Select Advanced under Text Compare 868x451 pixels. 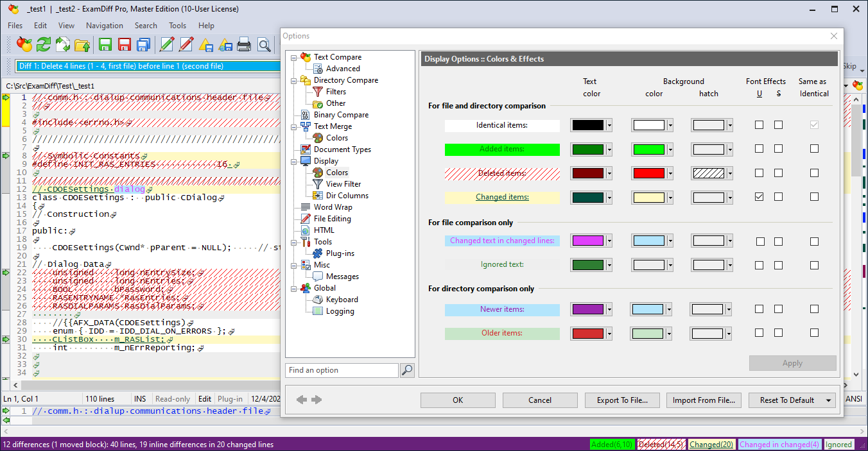pos(343,69)
